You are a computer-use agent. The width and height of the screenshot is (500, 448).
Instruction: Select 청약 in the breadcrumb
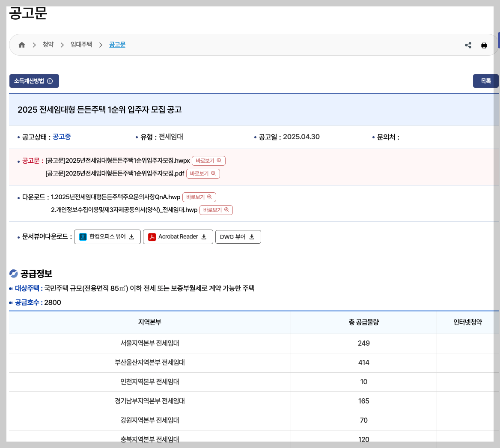48,44
